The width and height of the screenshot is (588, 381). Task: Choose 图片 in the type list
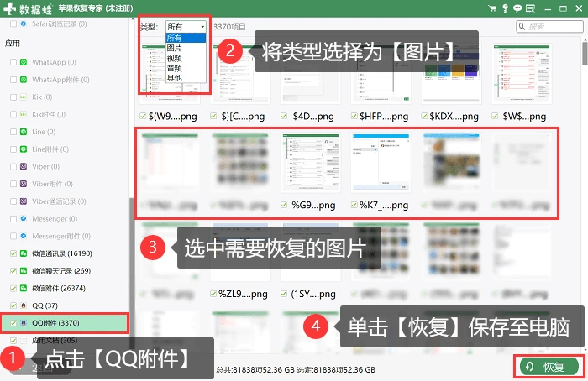point(186,48)
